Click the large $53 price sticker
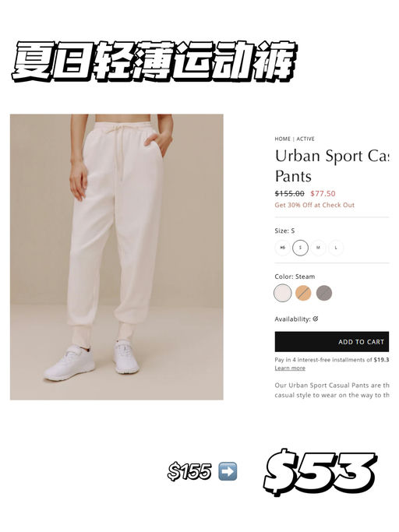 point(320,472)
